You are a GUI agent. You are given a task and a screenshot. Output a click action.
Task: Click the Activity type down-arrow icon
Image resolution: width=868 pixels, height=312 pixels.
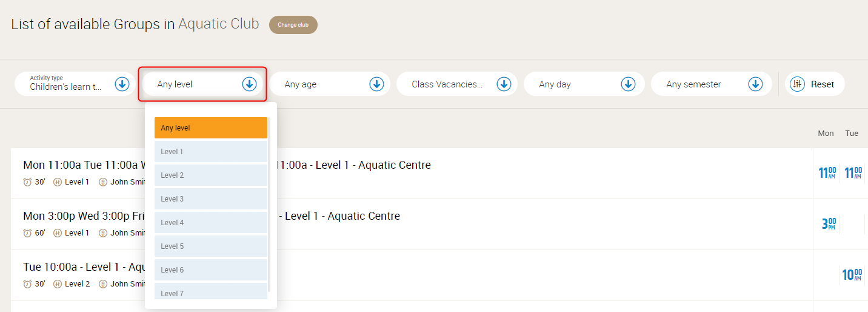coord(122,84)
